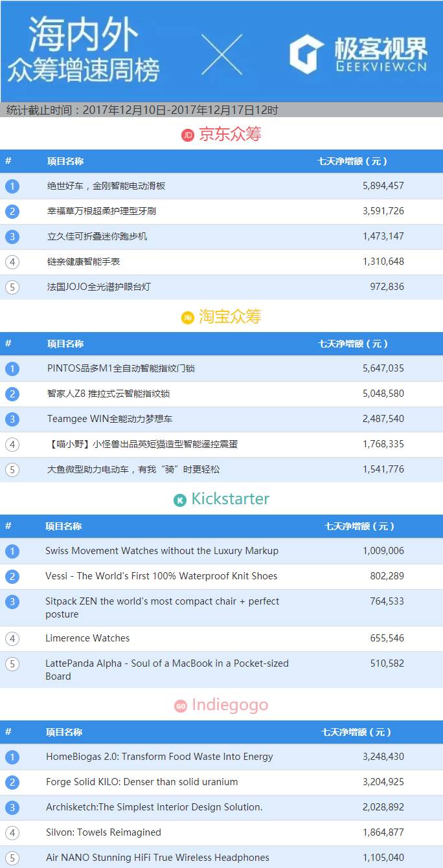Click rank 1 badge beside 金刚智能电动滑板
This screenshot has height=868, width=443.
coord(12,186)
